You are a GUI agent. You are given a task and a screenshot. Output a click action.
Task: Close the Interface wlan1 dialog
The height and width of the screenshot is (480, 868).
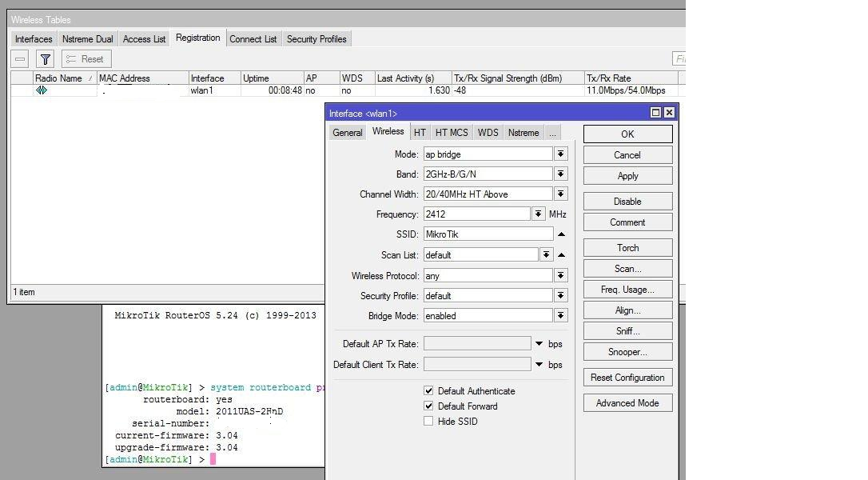669,113
